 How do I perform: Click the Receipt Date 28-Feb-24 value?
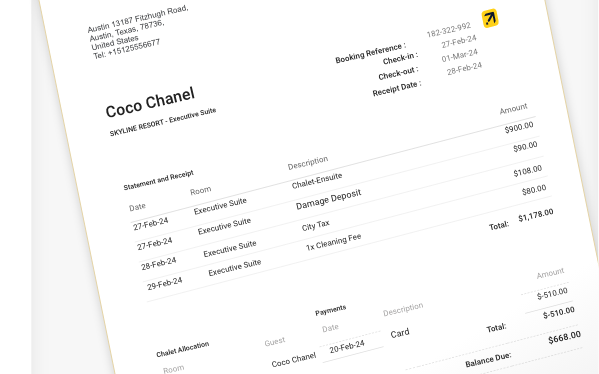(x=464, y=69)
